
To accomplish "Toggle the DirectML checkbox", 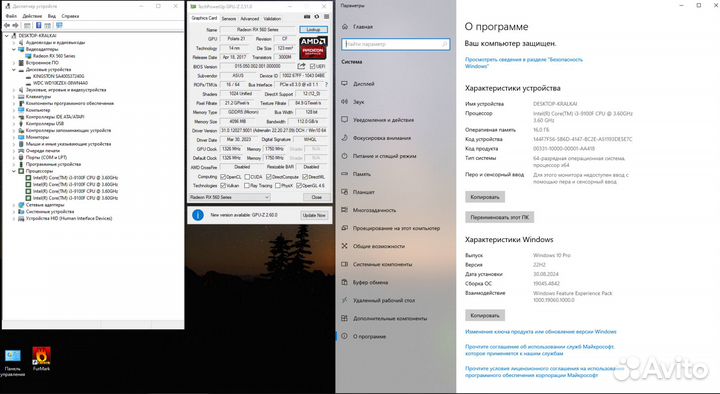I will [305, 177].
